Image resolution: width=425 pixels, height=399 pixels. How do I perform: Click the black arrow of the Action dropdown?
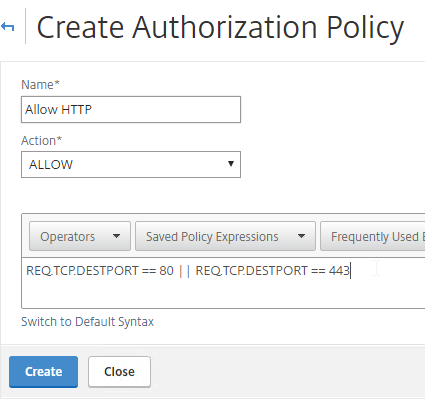[230, 164]
